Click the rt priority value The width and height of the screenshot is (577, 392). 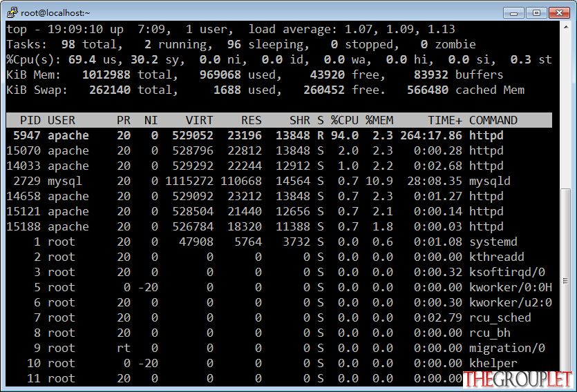pyautogui.click(x=124, y=348)
